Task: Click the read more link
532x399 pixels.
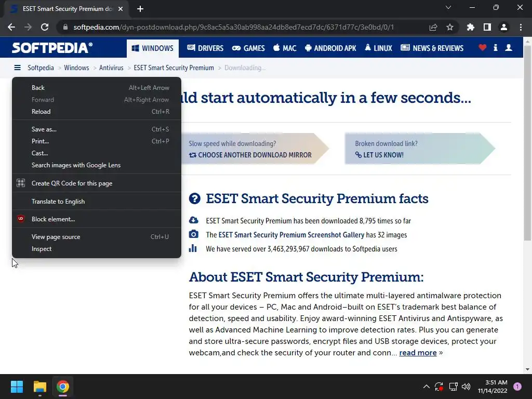Action: (x=418, y=353)
